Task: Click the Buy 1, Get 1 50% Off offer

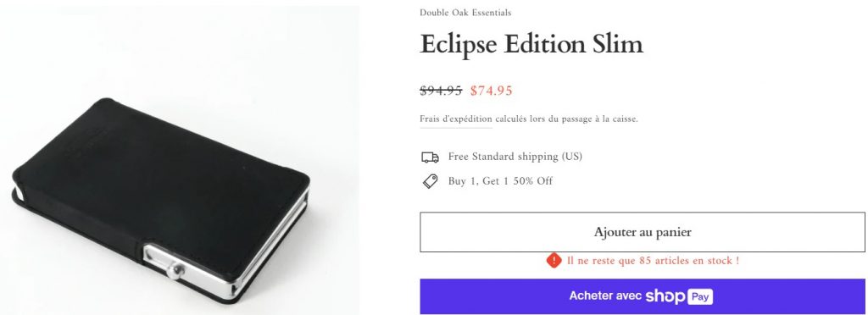Action: (x=500, y=180)
